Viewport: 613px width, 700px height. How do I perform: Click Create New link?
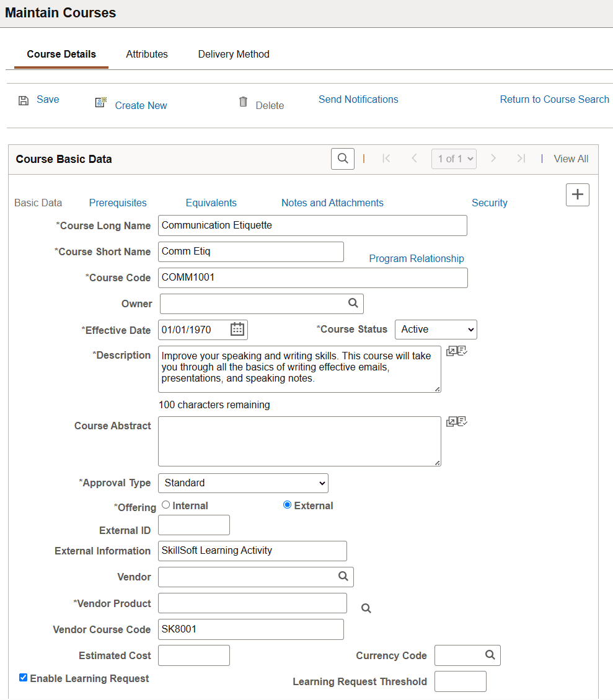[141, 106]
